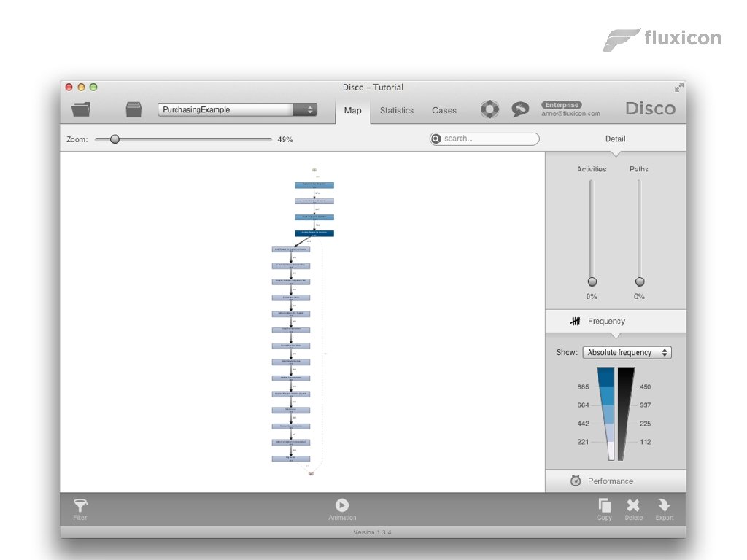
Task: Click the Enterprise license badge
Action: pyautogui.click(x=562, y=105)
